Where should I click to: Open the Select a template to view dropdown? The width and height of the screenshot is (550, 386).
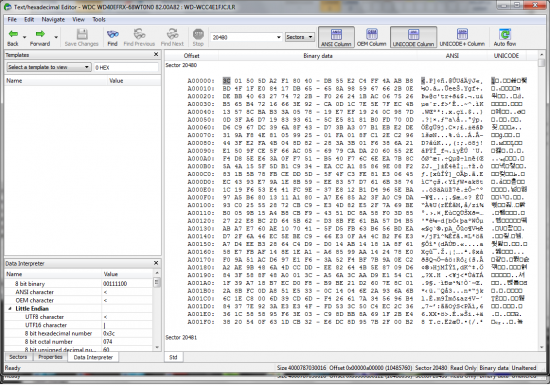(49, 67)
